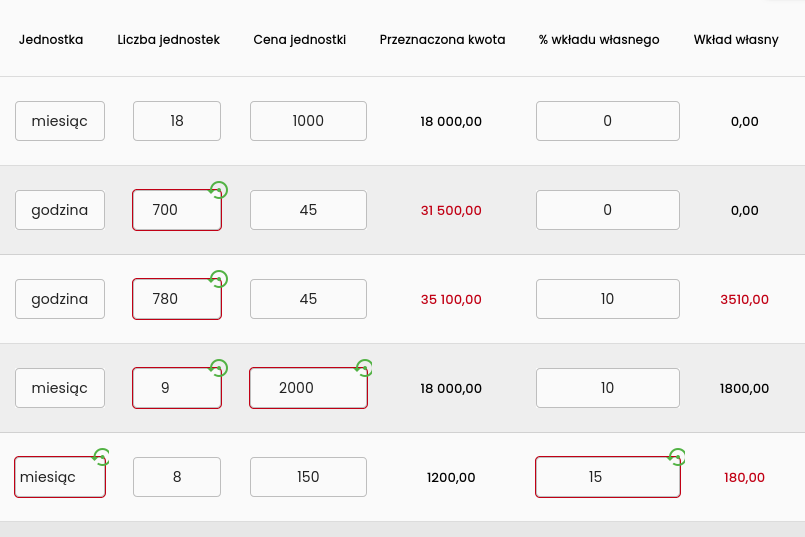The image size is (805, 537).
Task: Revert the 780 units field change
Action: click(218, 279)
